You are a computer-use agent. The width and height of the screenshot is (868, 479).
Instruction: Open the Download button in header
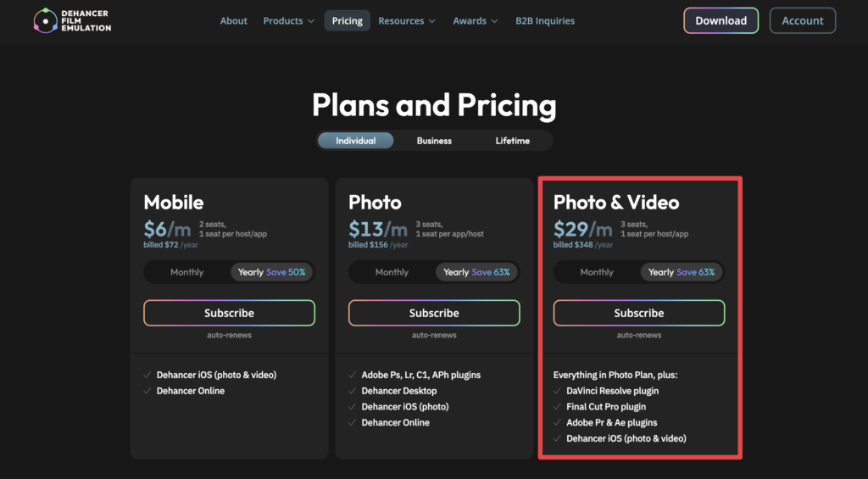point(721,20)
